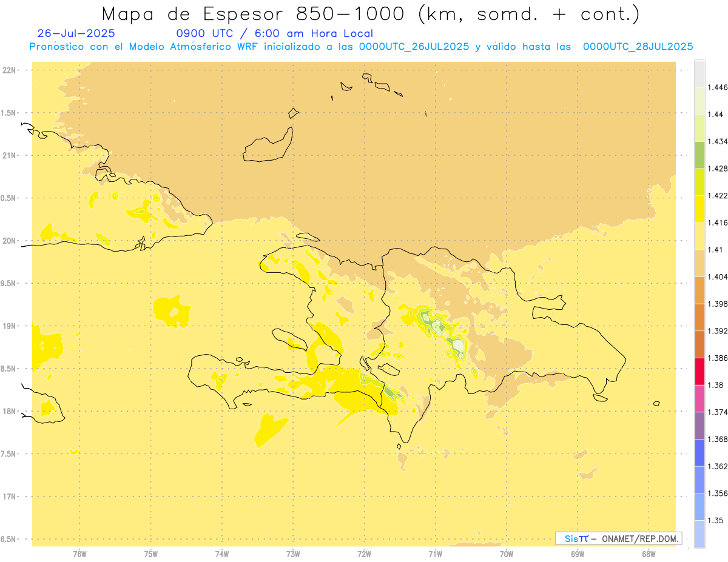The image size is (728, 562).
Task: Click the '68W' longitude label
Action: pyautogui.click(x=649, y=554)
